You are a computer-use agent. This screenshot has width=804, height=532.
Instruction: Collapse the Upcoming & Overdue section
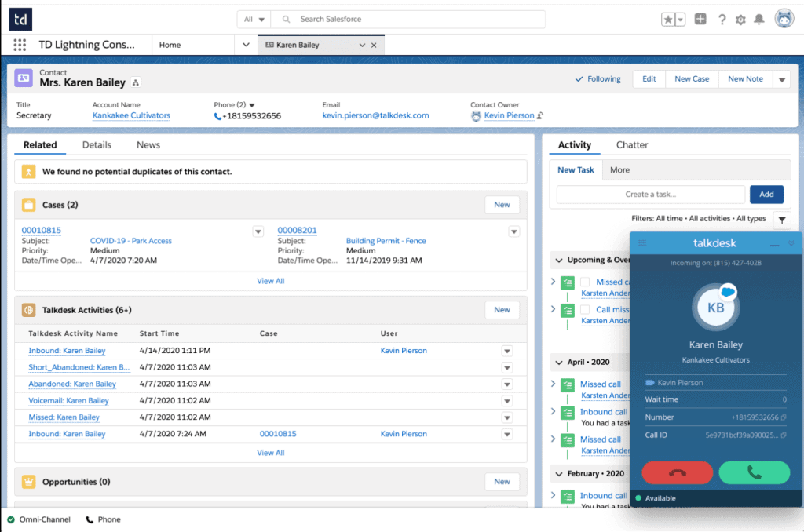(x=559, y=261)
